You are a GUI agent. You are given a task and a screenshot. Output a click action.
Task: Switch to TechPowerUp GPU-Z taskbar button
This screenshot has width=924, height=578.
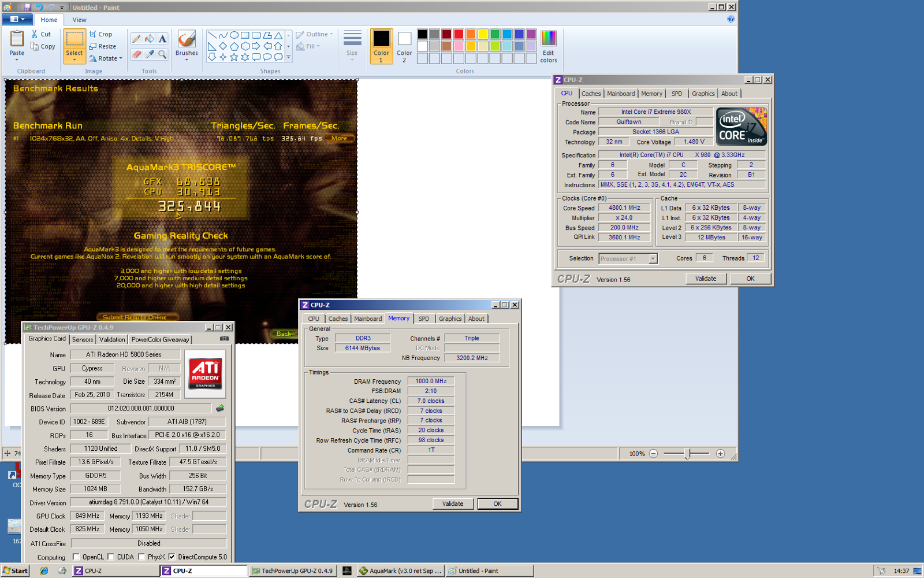pyautogui.click(x=293, y=570)
